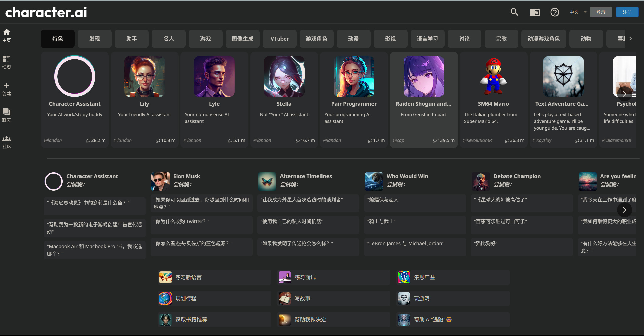644x336 pixels.
Task: Click the 练习新语言 world map icon
Action: click(166, 277)
